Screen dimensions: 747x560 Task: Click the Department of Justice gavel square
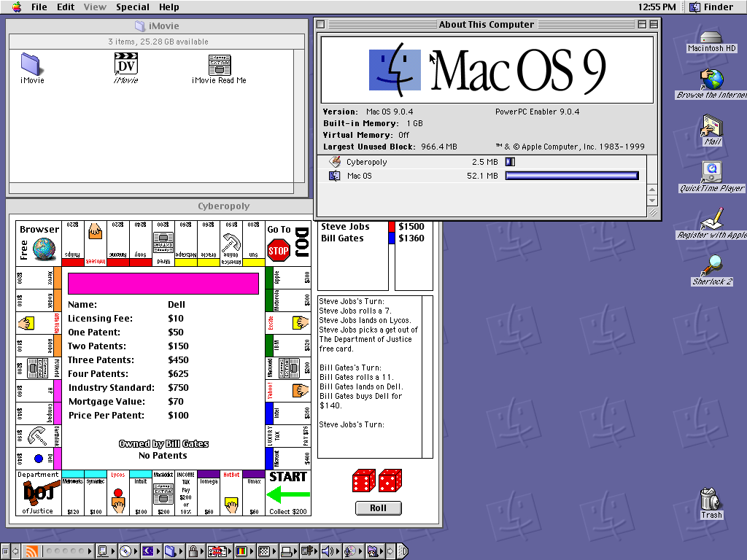[x=39, y=493]
